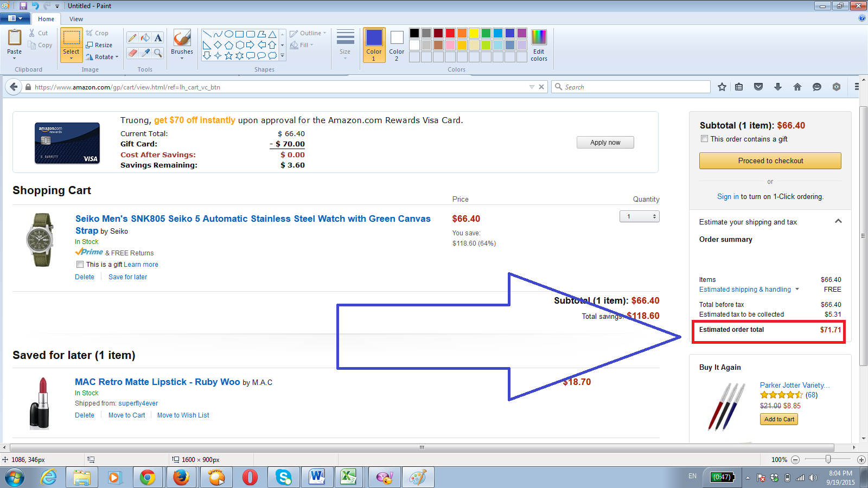Choose the Color 1 swatch
The height and width of the screenshot is (488, 868).
click(x=374, y=44)
